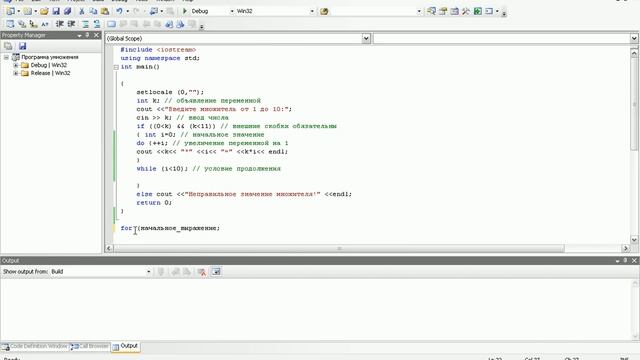Click Clear All icon in Output panel
The width and height of the screenshot is (640, 360).
pos(202,272)
